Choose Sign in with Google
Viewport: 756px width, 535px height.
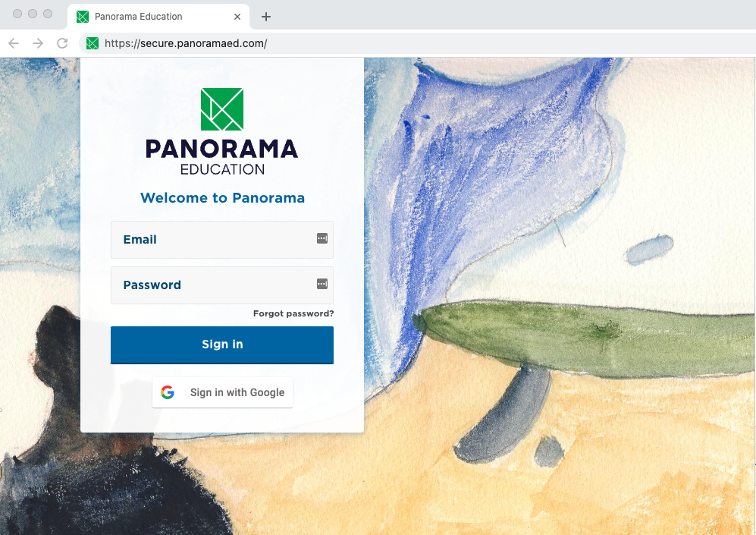tap(222, 392)
